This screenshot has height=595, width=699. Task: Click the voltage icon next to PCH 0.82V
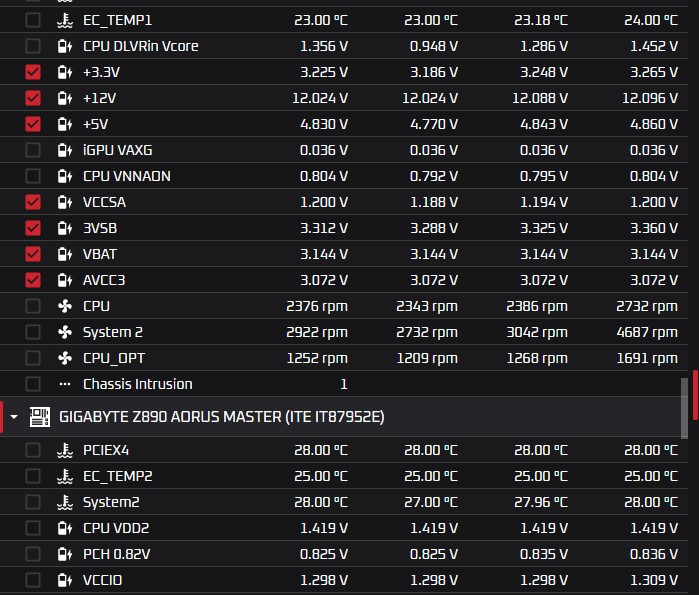[64, 554]
